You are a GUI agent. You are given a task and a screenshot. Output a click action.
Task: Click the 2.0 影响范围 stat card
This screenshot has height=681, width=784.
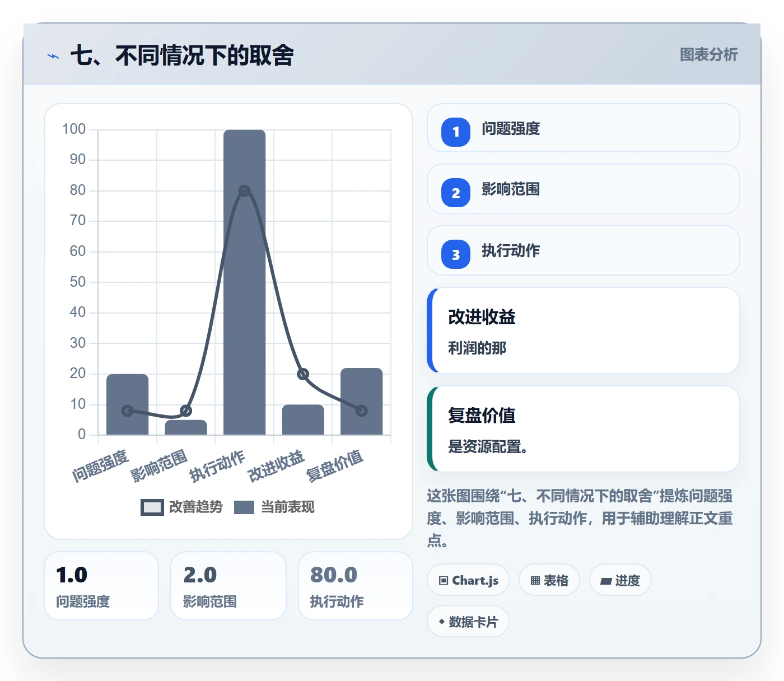228,586
